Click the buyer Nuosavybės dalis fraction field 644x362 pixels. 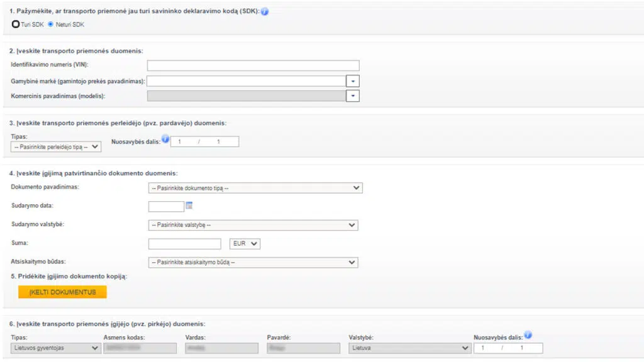tap(508, 348)
